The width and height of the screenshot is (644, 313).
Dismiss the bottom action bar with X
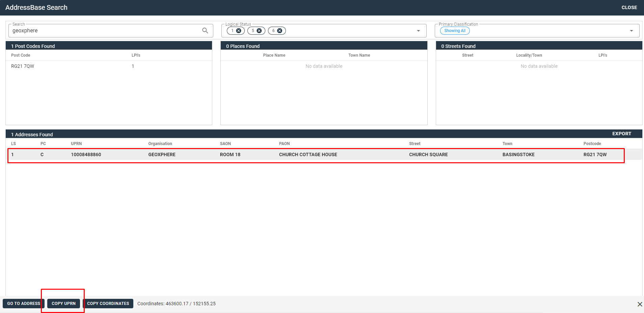click(640, 304)
